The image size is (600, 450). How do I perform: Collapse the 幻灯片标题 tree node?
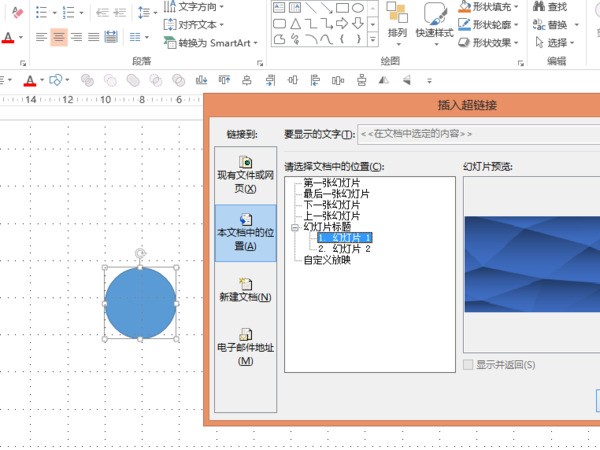click(294, 227)
